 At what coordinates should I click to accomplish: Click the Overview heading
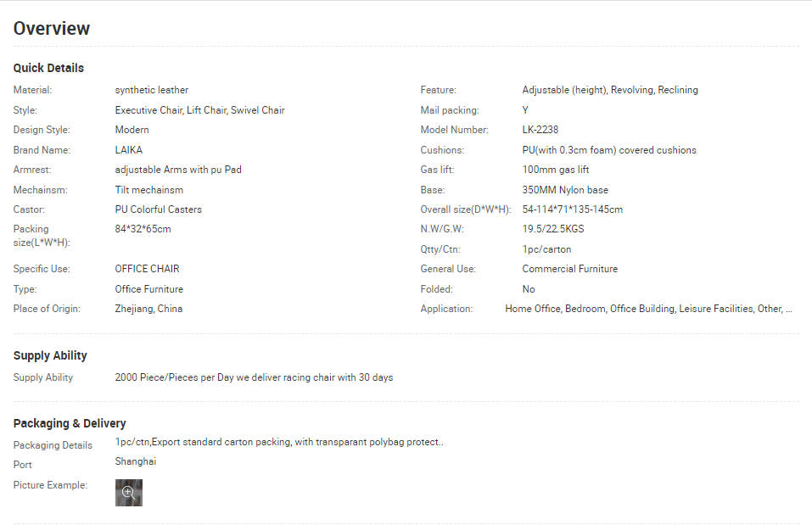tap(52, 29)
